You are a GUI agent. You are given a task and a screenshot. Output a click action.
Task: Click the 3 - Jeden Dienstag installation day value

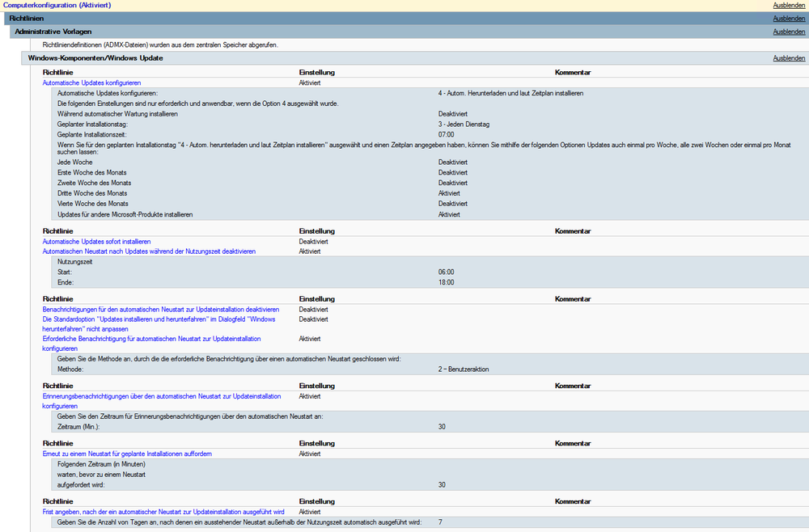pos(464,124)
